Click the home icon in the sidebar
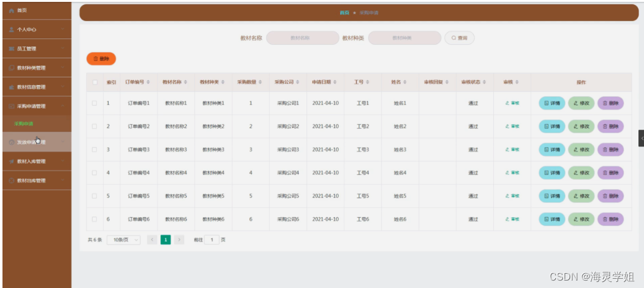644x288 pixels. (12, 11)
